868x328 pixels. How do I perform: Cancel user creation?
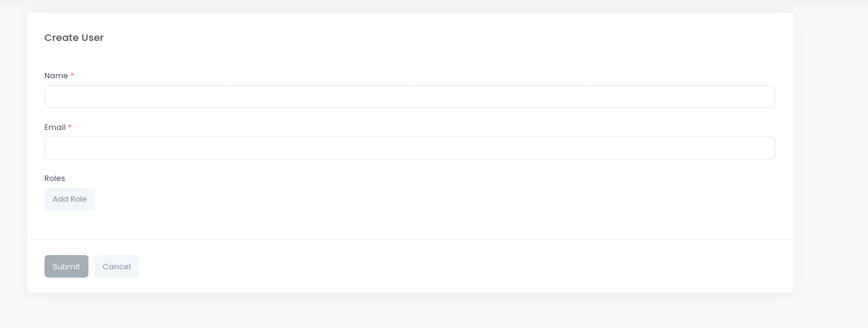coord(116,266)
